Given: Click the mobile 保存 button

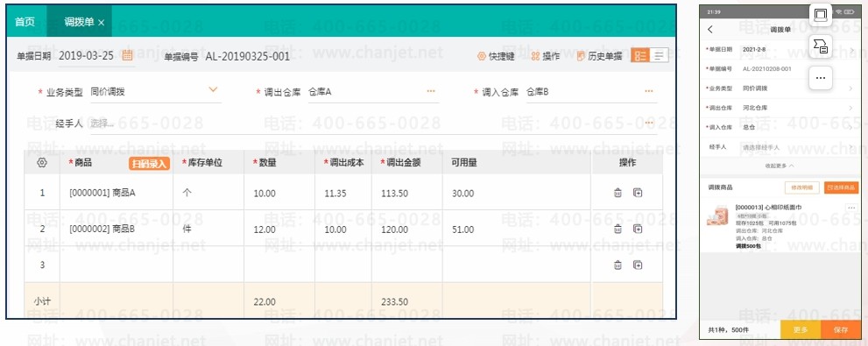Looking at the screenshot, I should coord(840,330).
